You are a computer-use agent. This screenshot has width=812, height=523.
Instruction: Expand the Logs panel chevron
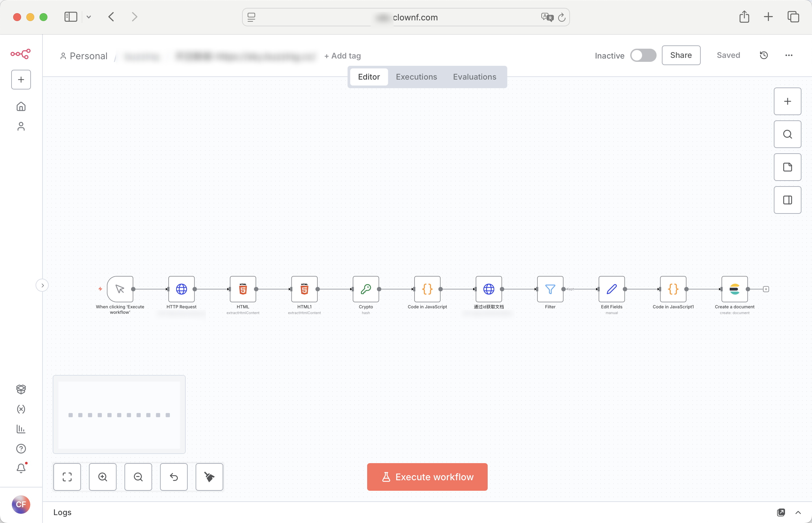[x=798, y=512]
